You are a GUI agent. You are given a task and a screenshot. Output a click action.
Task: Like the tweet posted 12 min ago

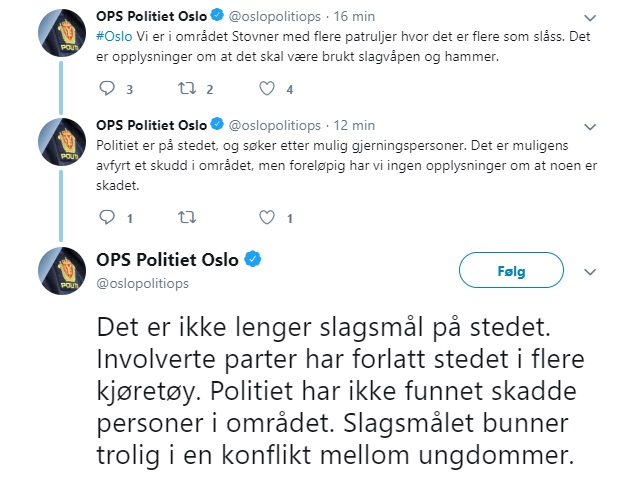tap(266, 217)
